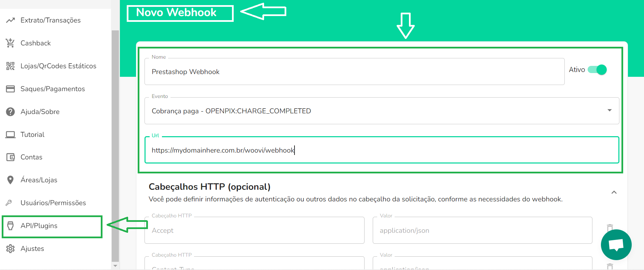Toggle the Ativo switch off
Viewport: 644px width, 270px height.
[x=597, y=70]
